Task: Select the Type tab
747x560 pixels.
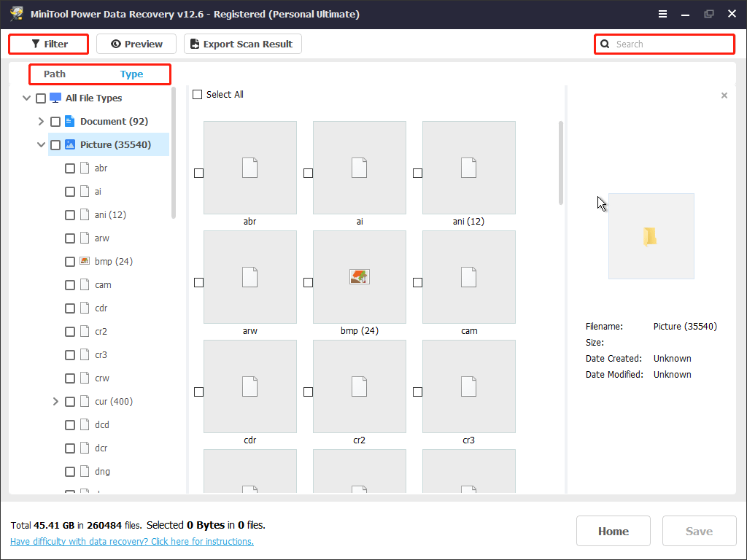Action: coord(131,74)
